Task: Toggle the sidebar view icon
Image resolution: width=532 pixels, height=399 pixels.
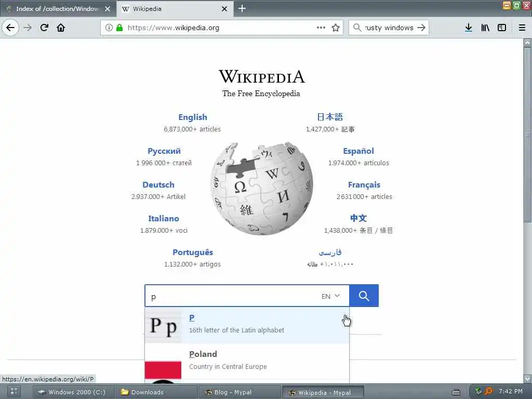Action: click(x=502, y=28)
